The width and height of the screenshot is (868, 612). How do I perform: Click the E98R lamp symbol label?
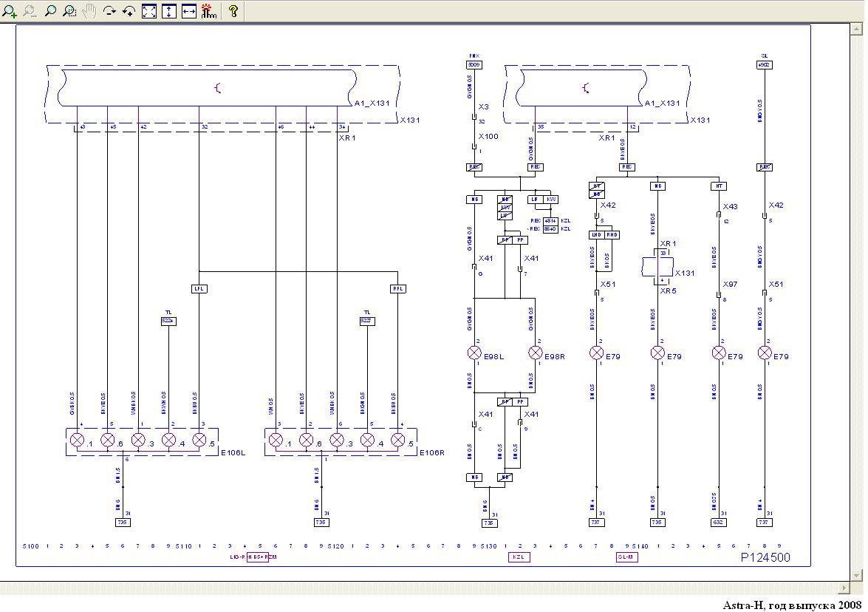tap(555, 357)
